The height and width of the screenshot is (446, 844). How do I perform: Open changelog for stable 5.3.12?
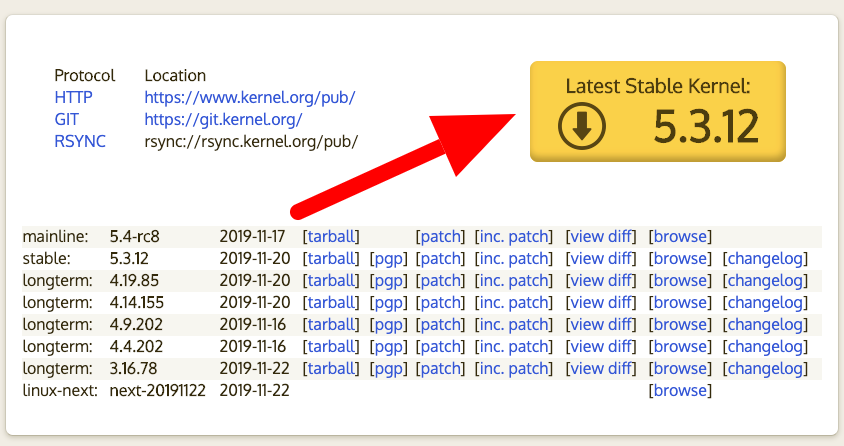(765, 259)
